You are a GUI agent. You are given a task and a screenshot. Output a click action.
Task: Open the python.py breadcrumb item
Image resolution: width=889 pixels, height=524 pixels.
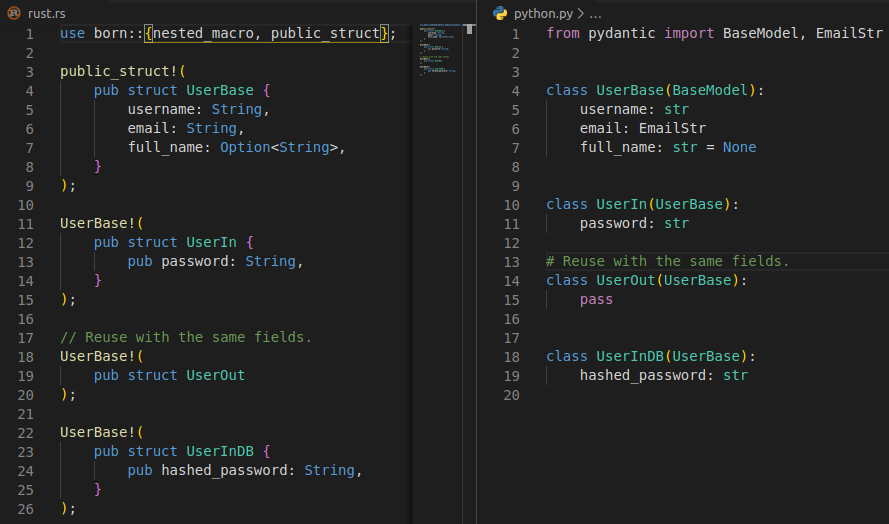[543, 14]
